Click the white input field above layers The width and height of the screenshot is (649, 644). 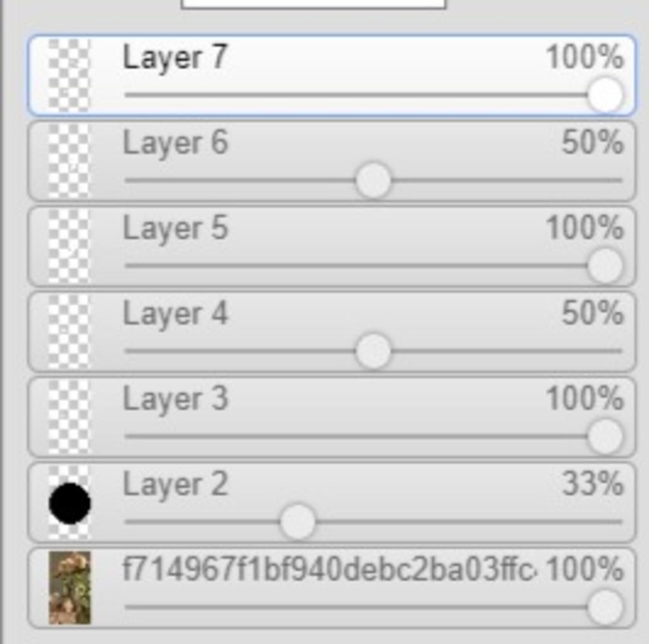(313, 4)
